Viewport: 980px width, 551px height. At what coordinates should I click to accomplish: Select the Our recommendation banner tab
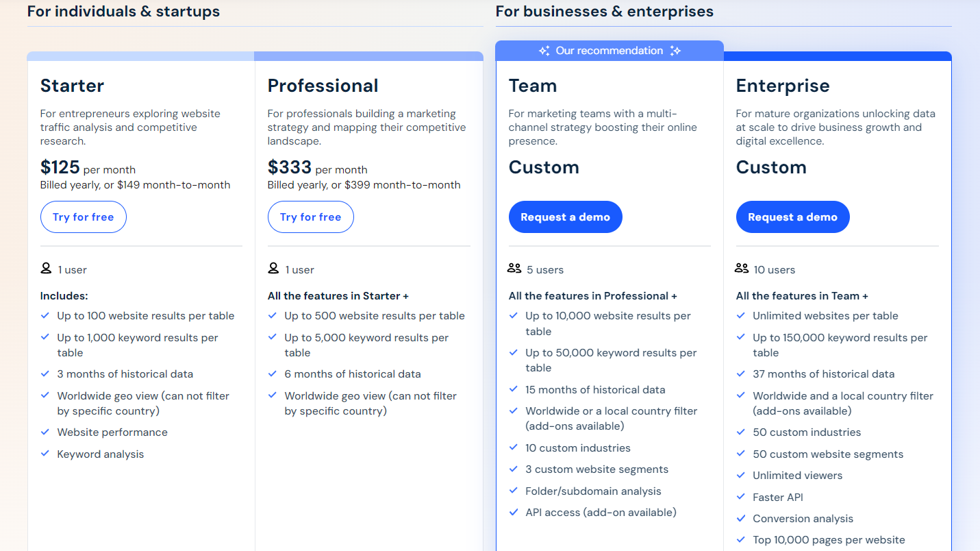610,51
